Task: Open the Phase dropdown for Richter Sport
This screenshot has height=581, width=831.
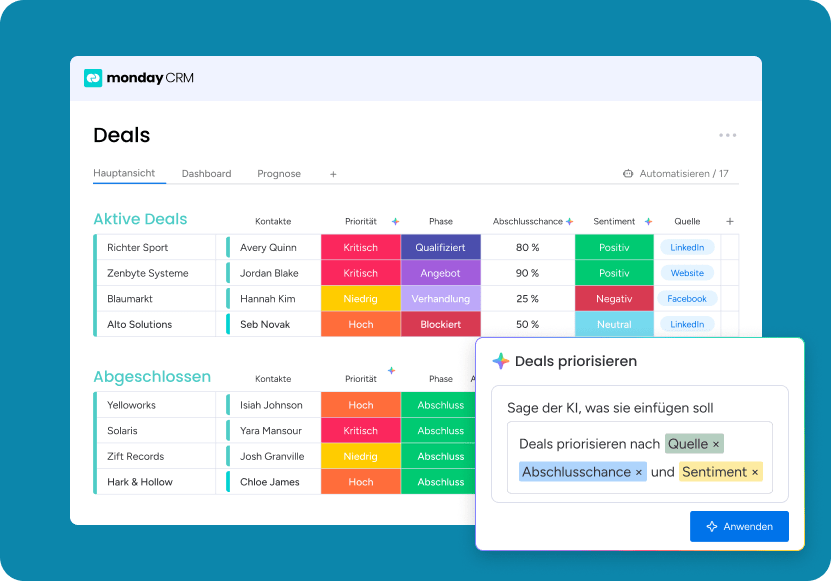Action: pyautogui.click(x=440, y=248)
